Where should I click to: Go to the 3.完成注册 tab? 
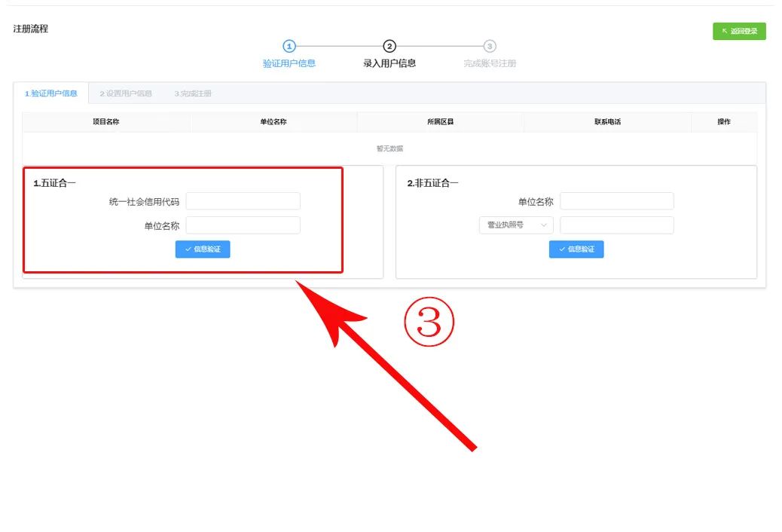point(193,93)
